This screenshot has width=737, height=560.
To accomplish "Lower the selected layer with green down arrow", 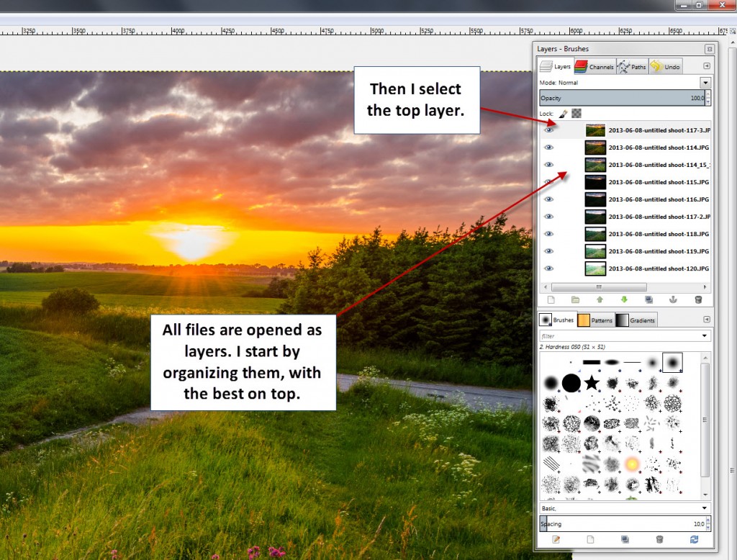I will tap(624, 300).
